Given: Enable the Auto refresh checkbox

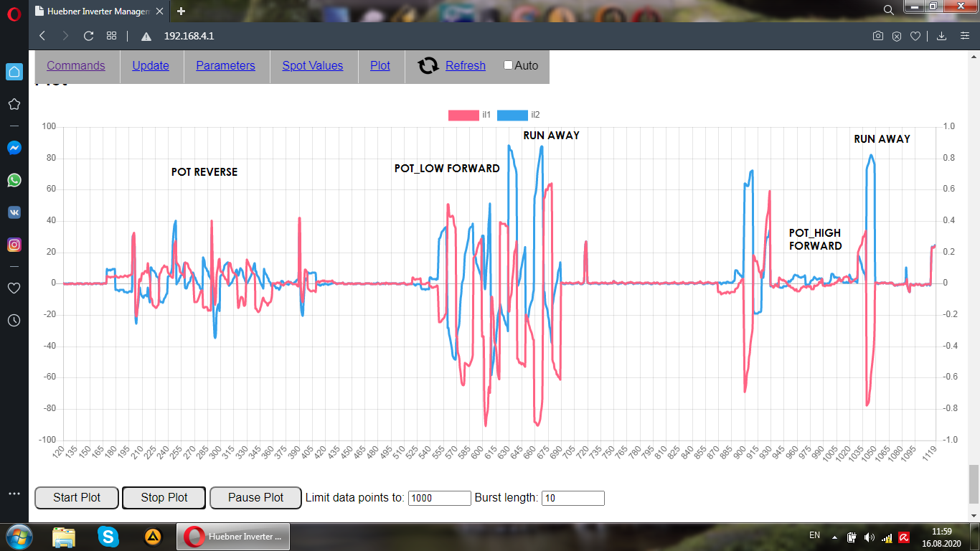Looking at the screenshot, I should pos(509,65).
